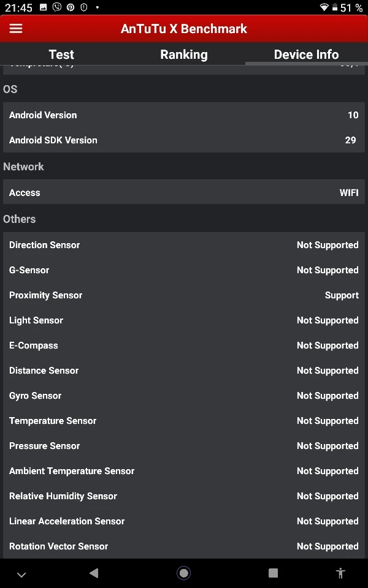
Task: Tap the image notification icon
Action: pos(44,7)
